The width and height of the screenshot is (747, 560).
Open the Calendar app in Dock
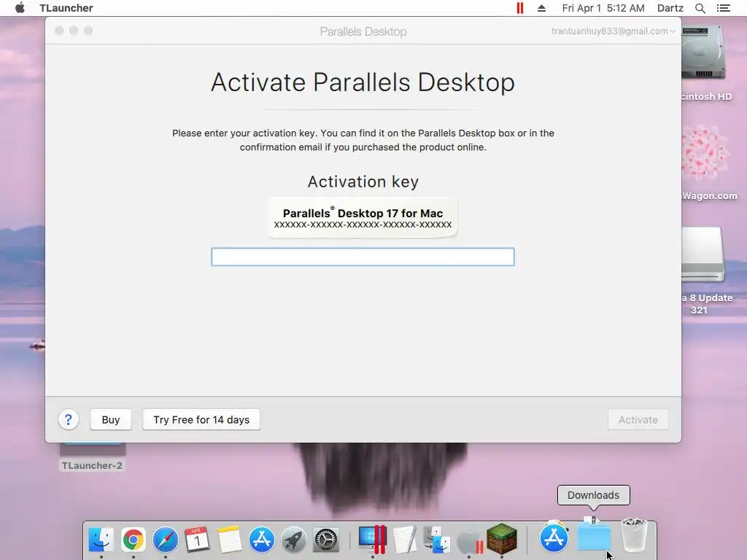pyautogui.click(x=197, y=540)
